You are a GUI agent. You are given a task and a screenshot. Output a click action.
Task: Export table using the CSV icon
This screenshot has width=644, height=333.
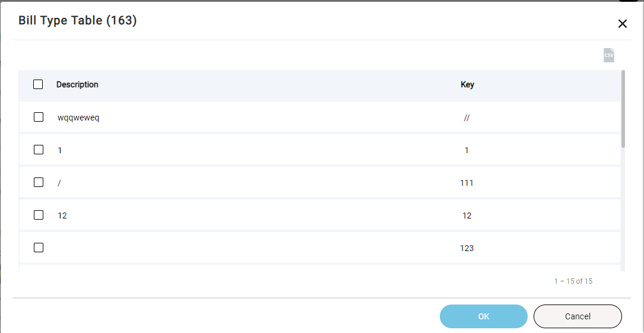608,55
